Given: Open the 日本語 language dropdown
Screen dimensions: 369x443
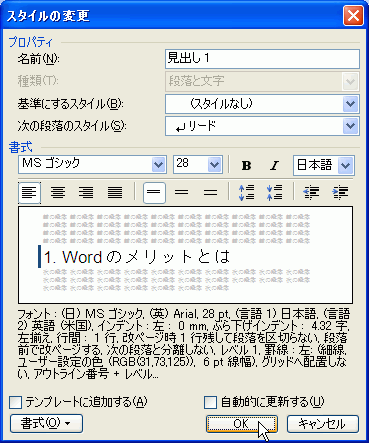Looking at the screenshot, I should [345, 165].
